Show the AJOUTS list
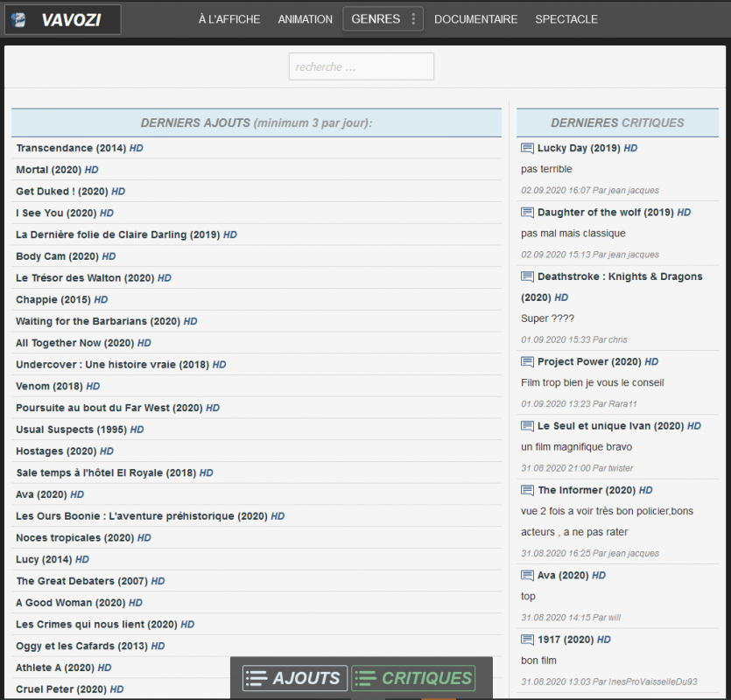 [295, 678]
